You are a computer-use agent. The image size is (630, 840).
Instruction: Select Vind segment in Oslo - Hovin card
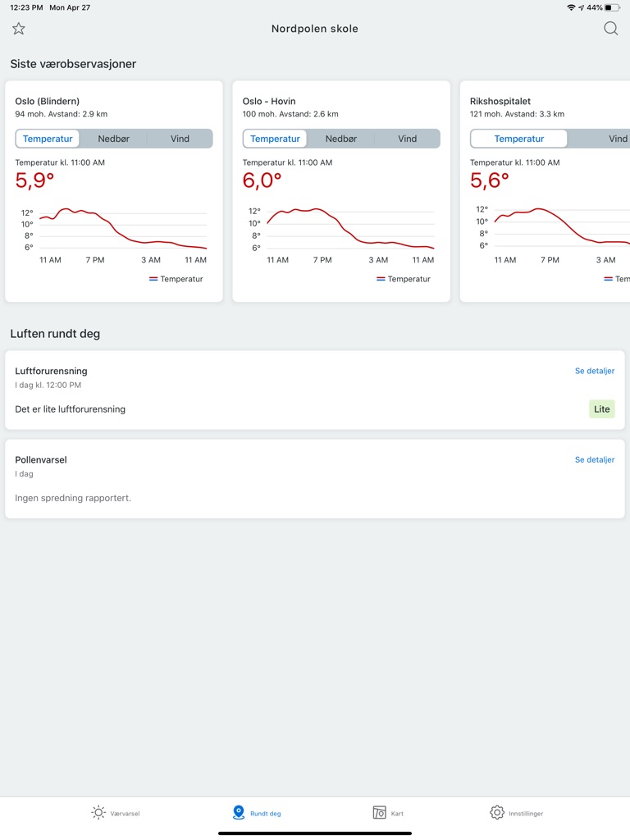[x=407, y=139]
